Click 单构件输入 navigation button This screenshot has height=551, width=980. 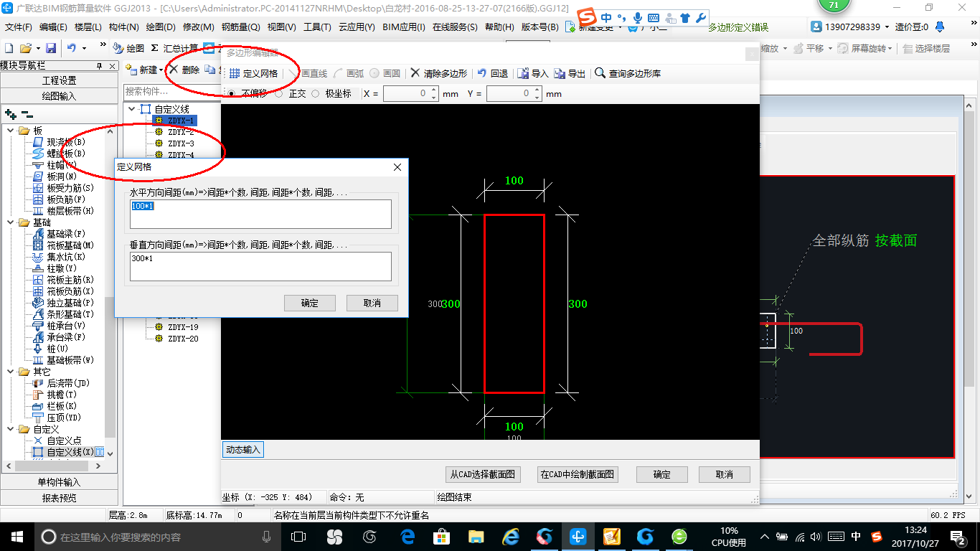coord(59,482)
